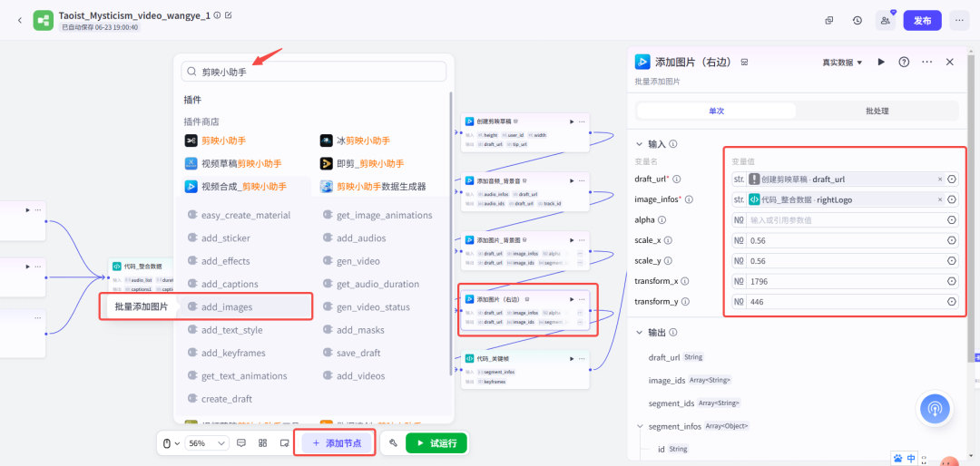The image size is (980, 466).
Task: Choose the save_draft tool
Action: pyautogui.click(x=358, y=353)
